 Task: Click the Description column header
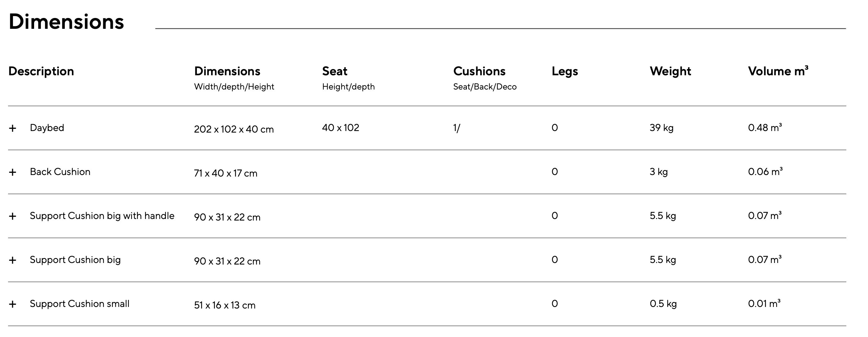point(41,71)
